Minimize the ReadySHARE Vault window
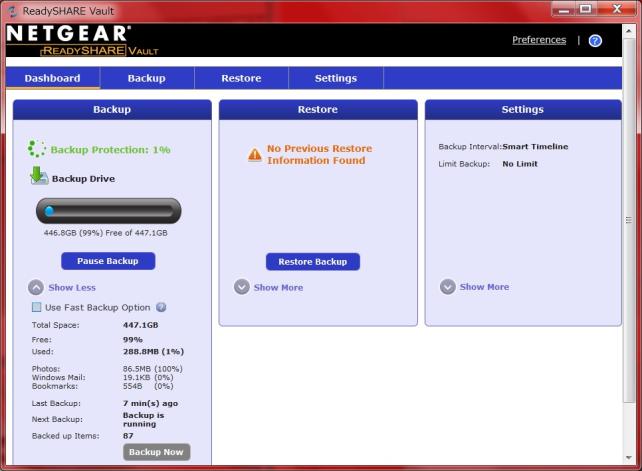This screenshot has width=642, height=471. coord(563,9)
